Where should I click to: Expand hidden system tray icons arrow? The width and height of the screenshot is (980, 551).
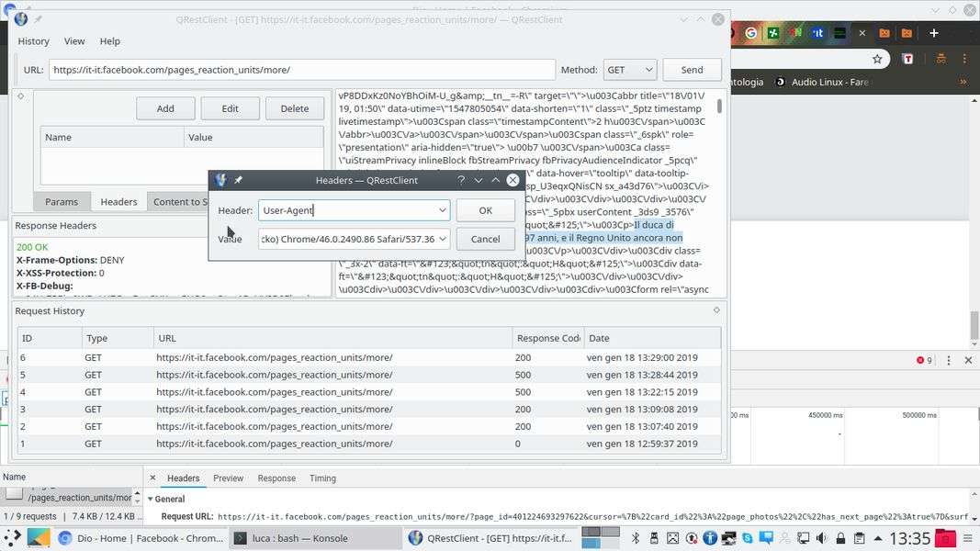tap(878, 538)
